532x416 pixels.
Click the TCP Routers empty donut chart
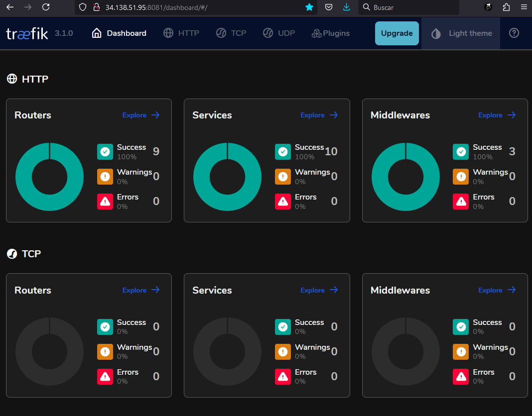coord(49,352)
